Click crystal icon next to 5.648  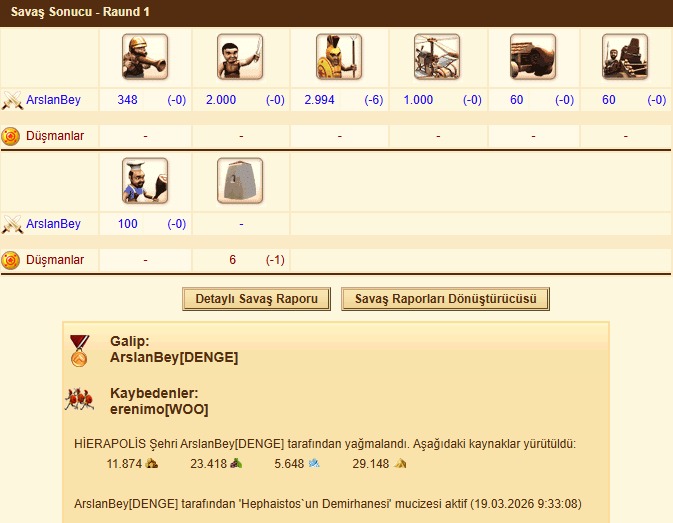(x=314, y=463)
